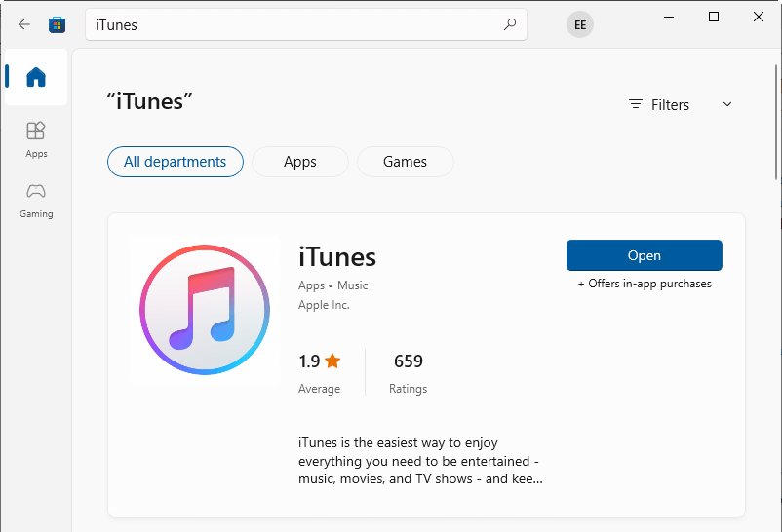Screen dimensions: 782x532
Task: Click the search magnifier icon
Action: [510, 24]
